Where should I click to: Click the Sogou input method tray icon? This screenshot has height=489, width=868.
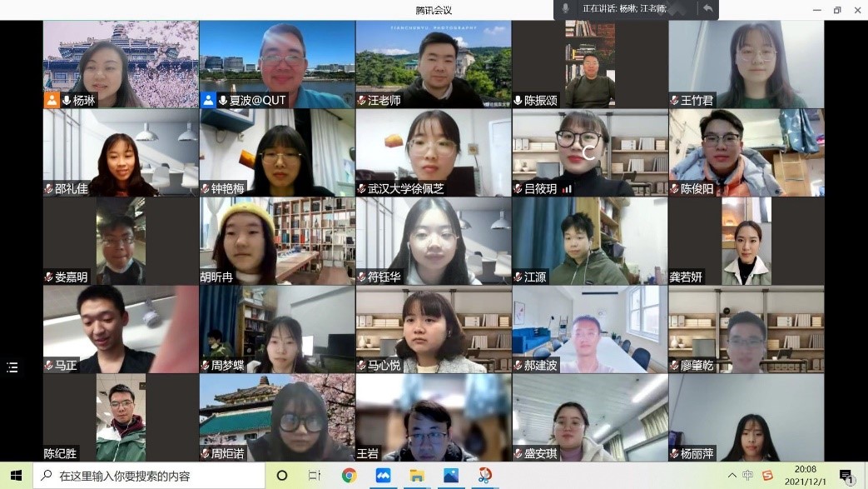point(767,476)
